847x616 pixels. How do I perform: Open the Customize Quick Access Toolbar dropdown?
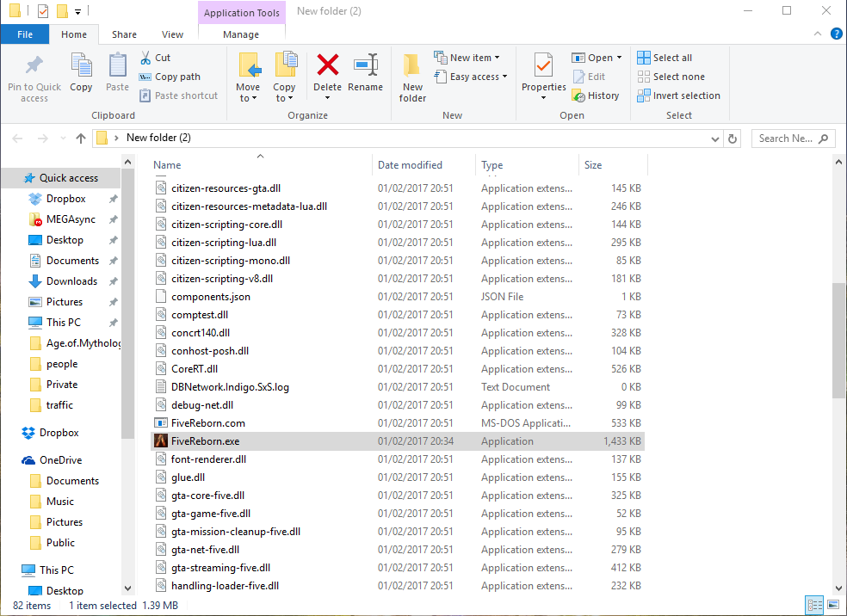77,11
